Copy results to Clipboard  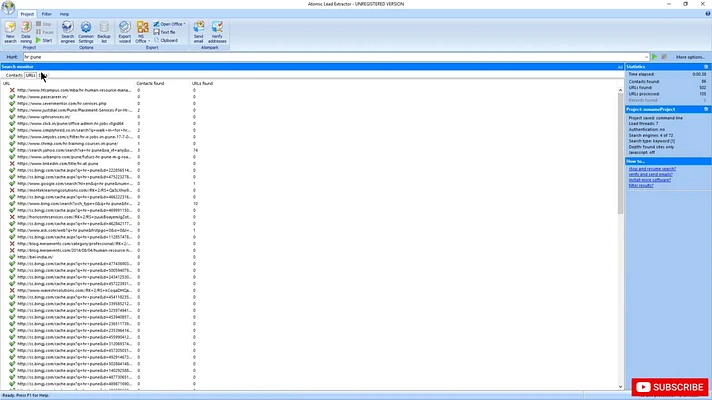point(166,40)
